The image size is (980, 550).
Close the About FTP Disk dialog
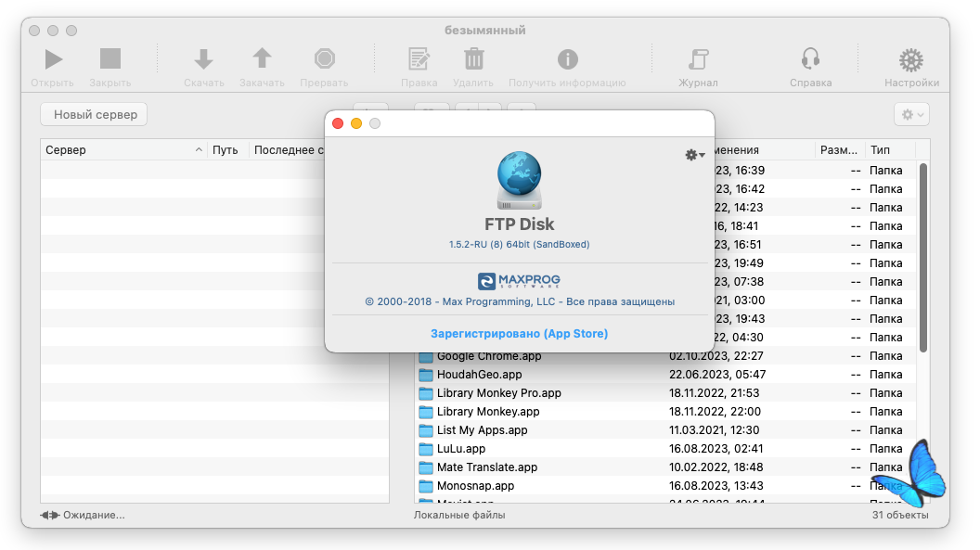[338, 123]
